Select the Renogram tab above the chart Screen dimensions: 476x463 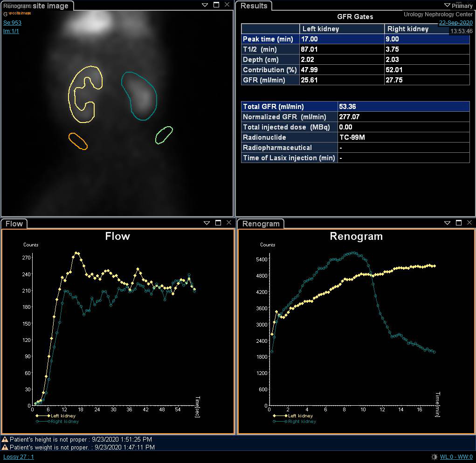(261, 224)
